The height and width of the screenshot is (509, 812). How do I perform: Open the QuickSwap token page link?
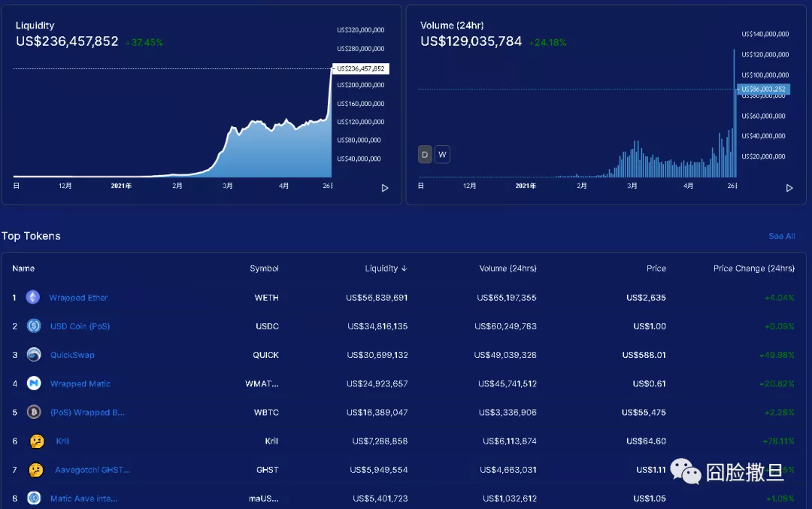[72, 355]
